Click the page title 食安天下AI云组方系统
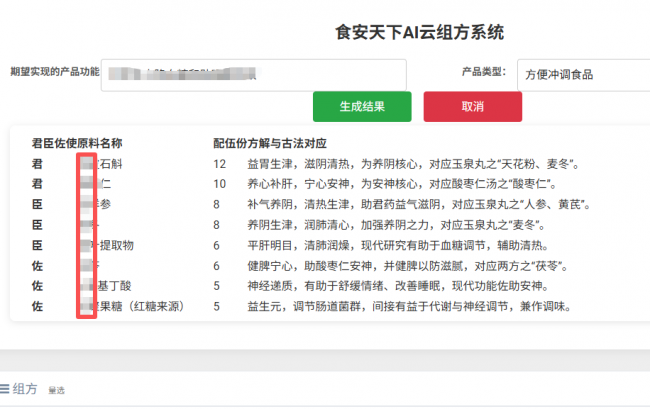650x409 pixels. tap(419, 32)
